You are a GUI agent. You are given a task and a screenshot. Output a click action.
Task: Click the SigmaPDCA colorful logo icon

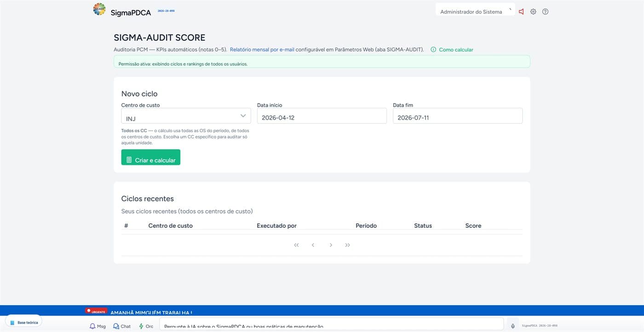[99, 9]
